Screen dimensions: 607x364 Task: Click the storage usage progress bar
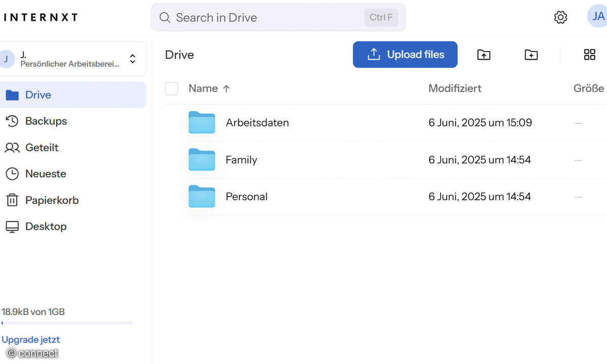pyautogui.click(x=67, y=323)
